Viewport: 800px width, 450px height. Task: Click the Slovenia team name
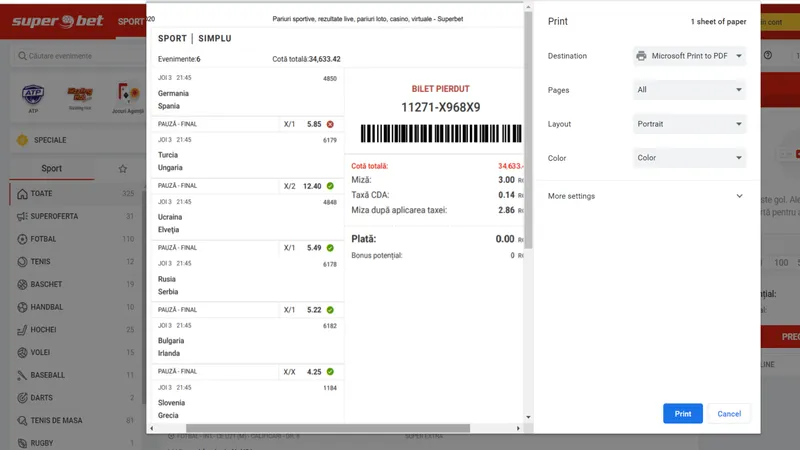pos(171,403)
